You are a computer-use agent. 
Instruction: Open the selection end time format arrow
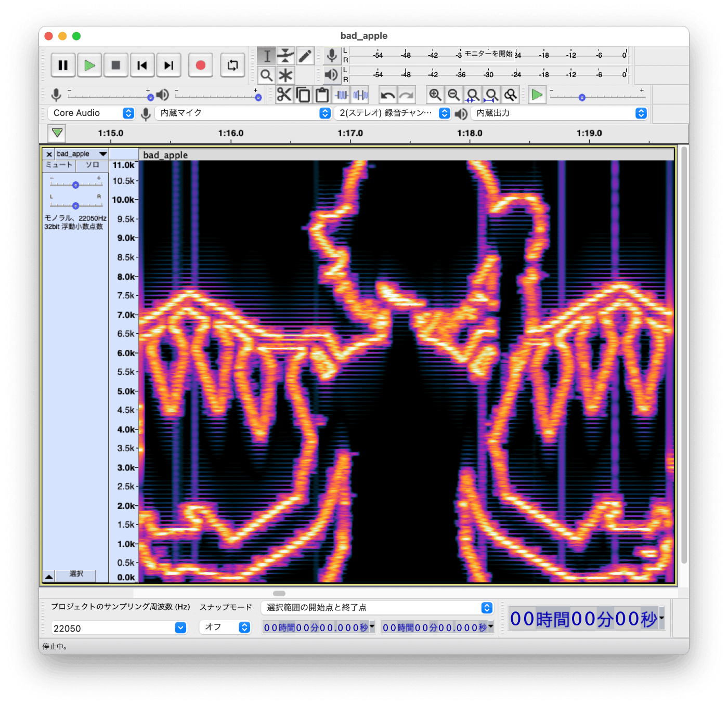click(491, 626)
